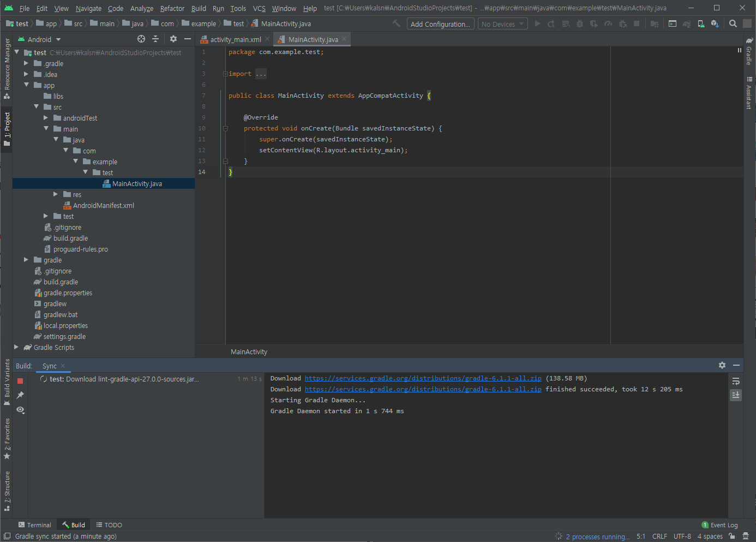Change CRLF line separator
The image size is (756, 542).
pos(659,537)
